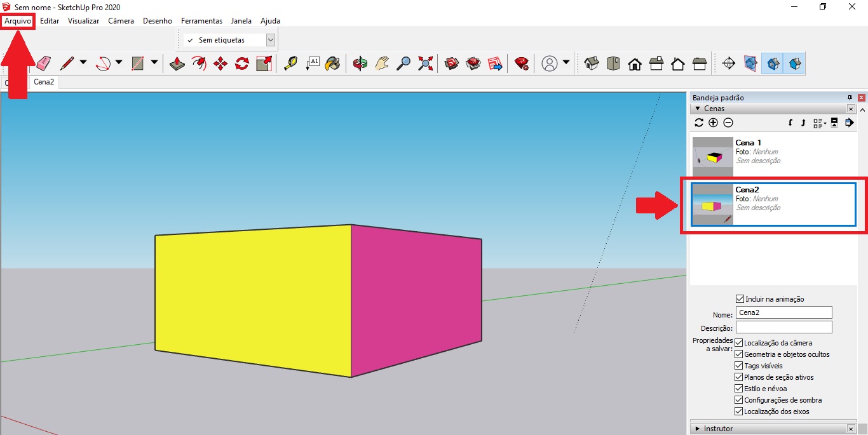Expand the Instrutor panel

pyautogui.click(x=697, y=428)
